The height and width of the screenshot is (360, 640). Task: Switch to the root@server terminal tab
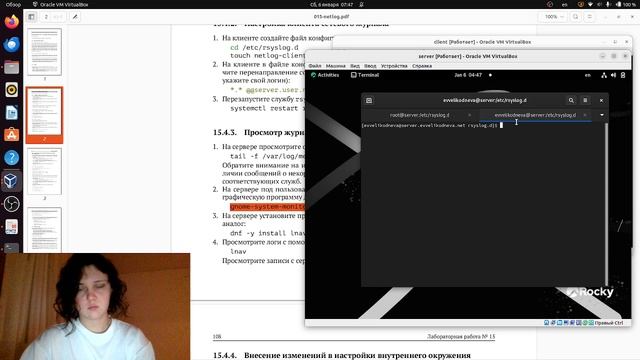point(419,115)
